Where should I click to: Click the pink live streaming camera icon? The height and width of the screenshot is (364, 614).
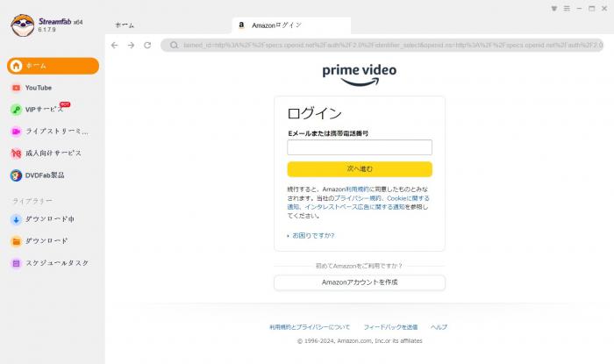(x=16, y=132)
